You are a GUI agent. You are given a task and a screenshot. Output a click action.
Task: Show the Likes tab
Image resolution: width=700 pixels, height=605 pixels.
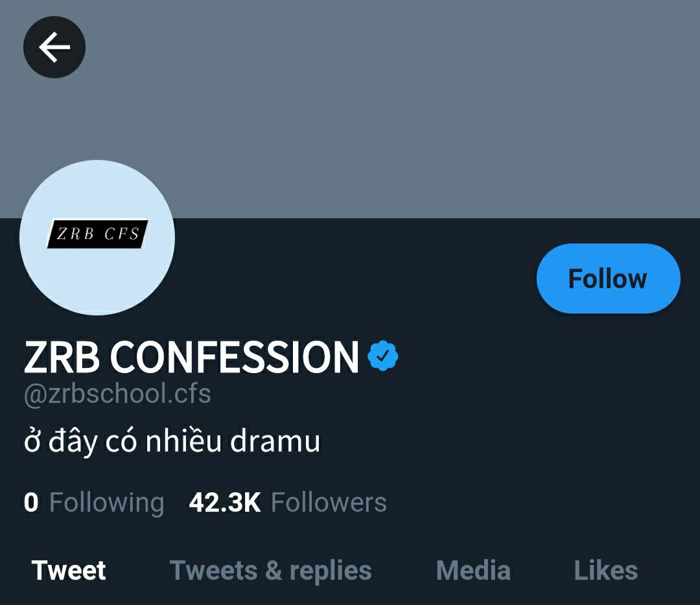605,571
